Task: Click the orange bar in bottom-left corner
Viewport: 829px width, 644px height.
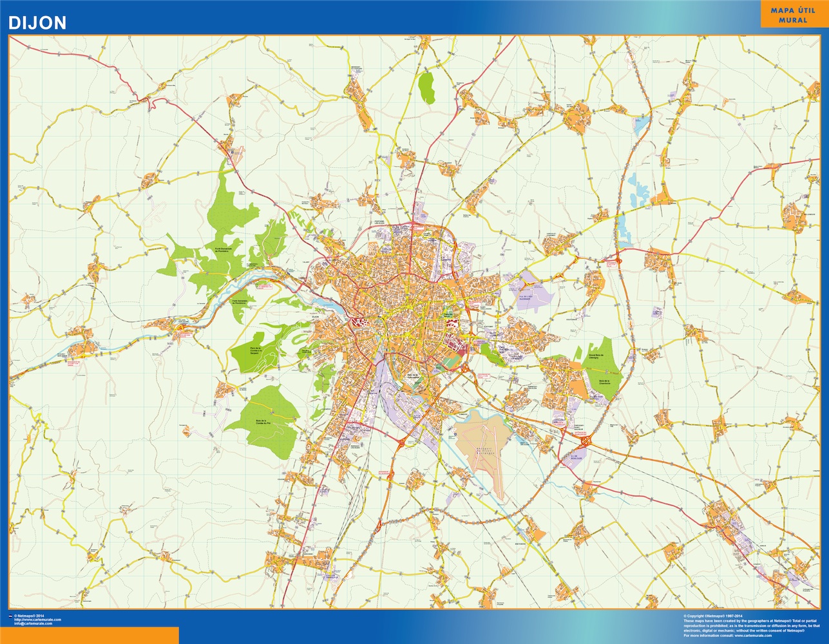Action: tap(89, 635)
